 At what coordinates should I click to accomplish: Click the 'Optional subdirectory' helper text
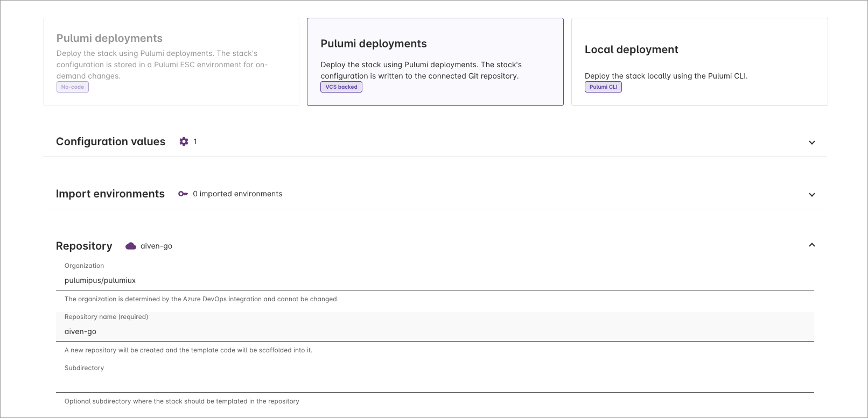coord(182,401)
